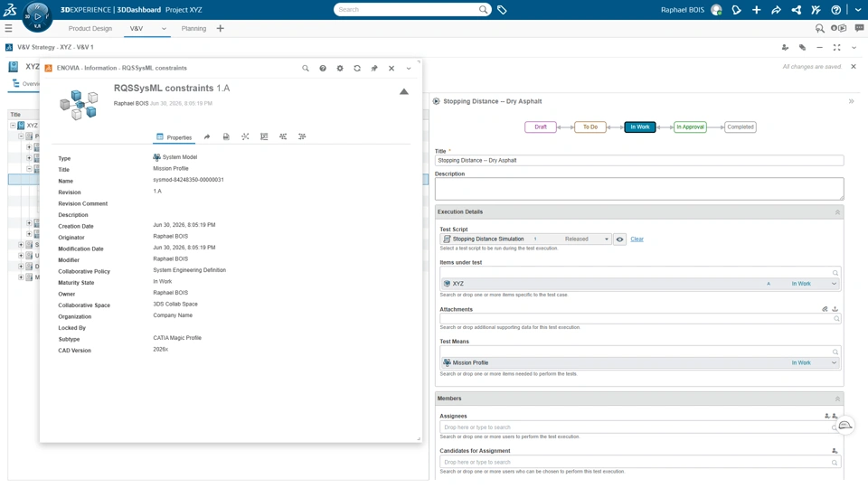Image resolution: width=868 pixels, height=488 pixels.
Task: Select the In Work state
Action: coord(640,127)
